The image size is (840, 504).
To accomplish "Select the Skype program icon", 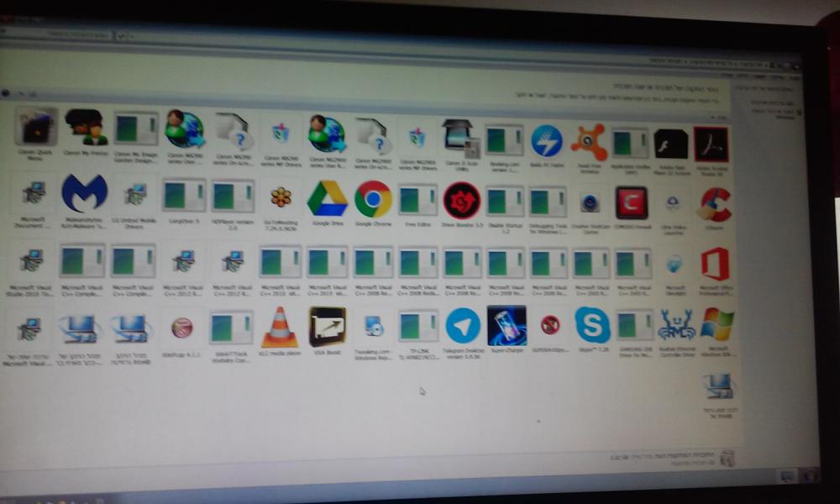I will tap(592, 325).
